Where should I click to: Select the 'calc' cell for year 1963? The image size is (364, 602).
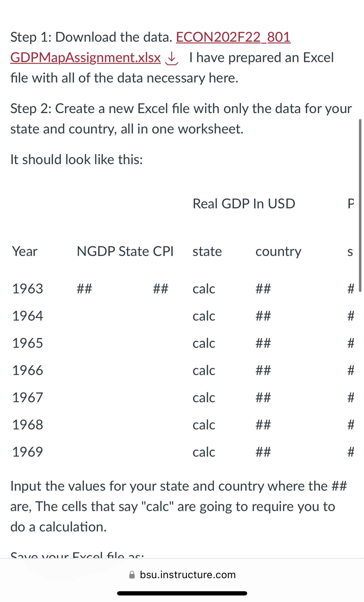click(x=204, y=289)
